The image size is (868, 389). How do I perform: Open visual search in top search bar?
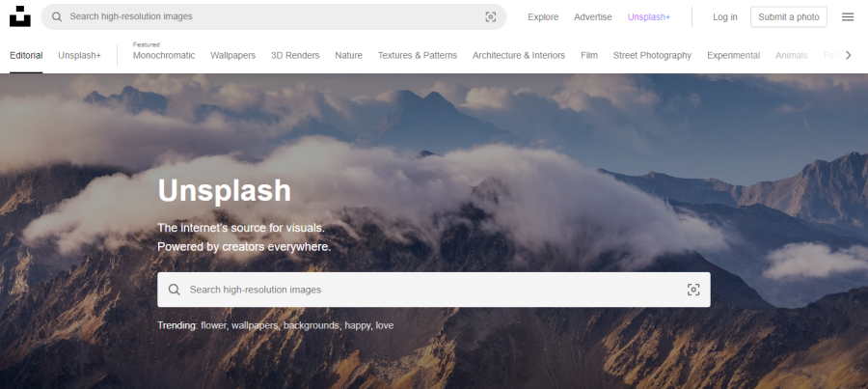click(491, 16)
